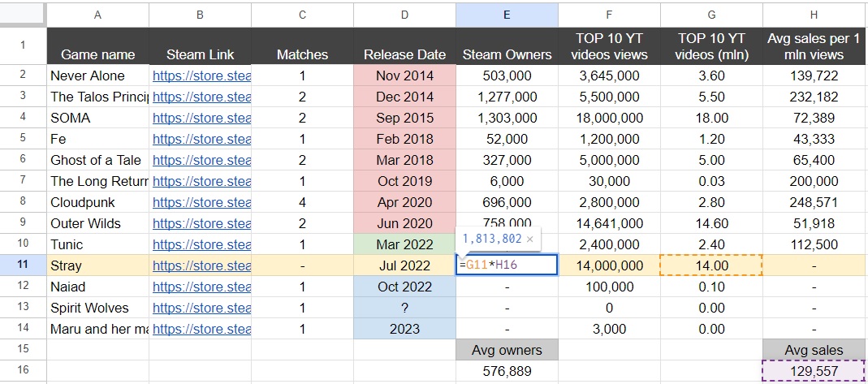Image resolution: width=868 pixels, height=384 pixels.
Task: Select the 18.00 mln views cell
Action: [x=712, y=118]
